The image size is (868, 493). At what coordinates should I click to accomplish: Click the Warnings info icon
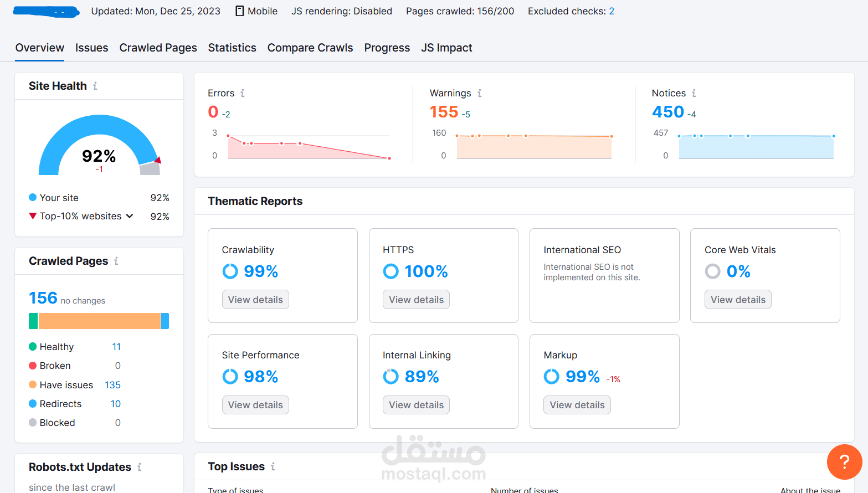click(x=480, y=93)
